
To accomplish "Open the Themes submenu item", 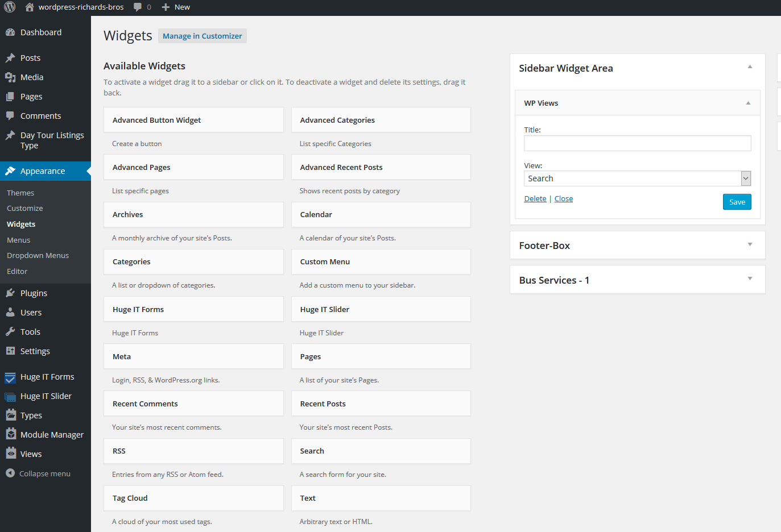I will click(20, 193).
